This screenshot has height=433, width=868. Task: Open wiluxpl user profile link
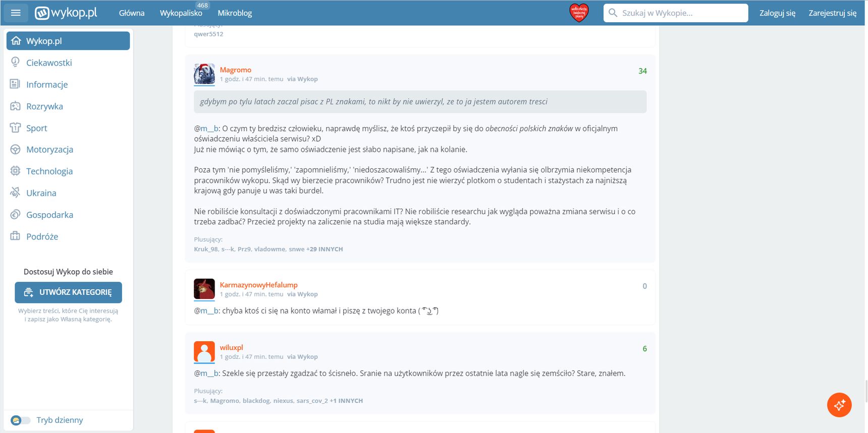tap(231, 347)
